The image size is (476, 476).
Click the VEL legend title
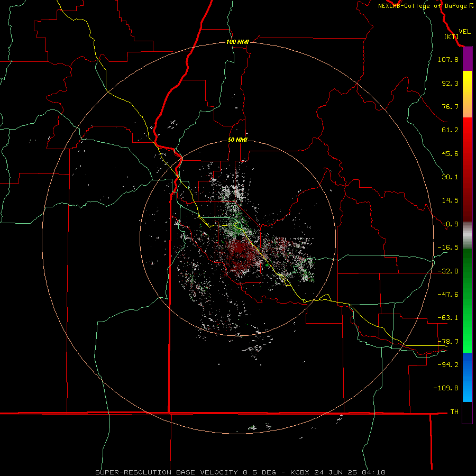point(464,32)
